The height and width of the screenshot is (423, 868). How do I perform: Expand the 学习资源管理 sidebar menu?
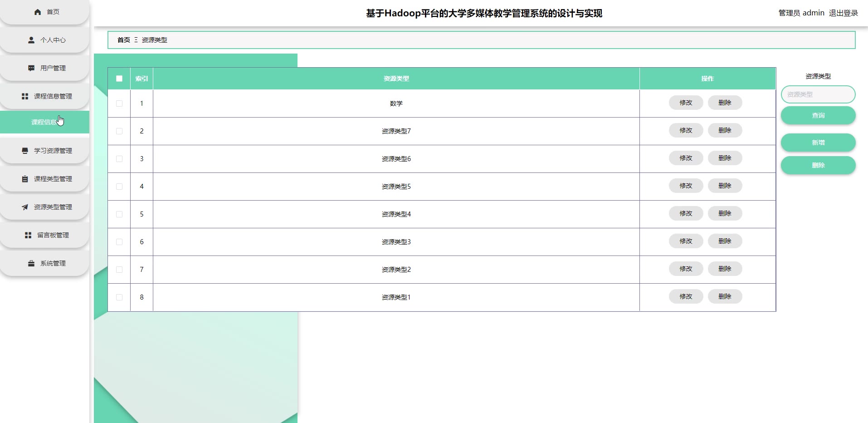44,151
